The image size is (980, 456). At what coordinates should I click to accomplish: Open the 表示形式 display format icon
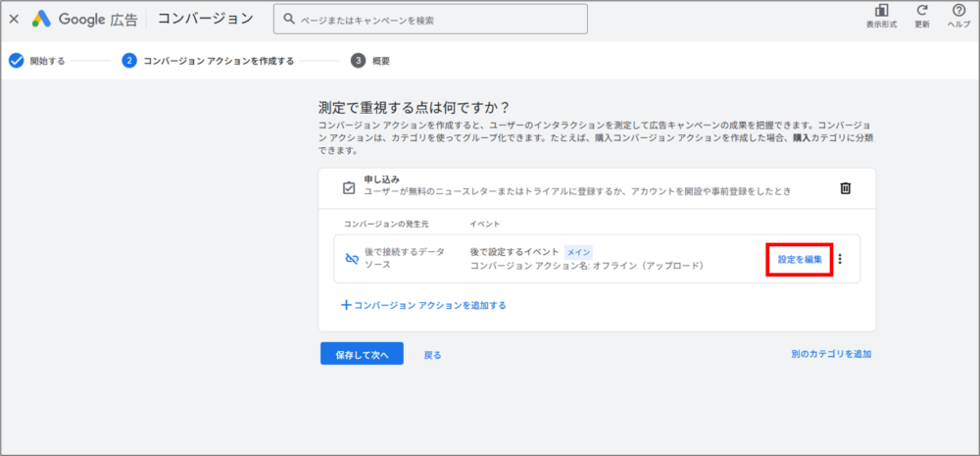point(881,12)
